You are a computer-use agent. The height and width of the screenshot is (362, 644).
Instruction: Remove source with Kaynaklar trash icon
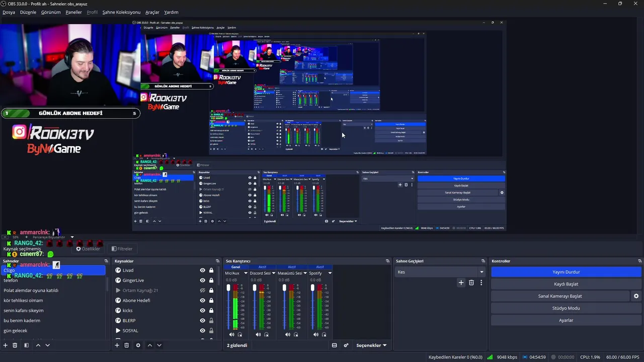(127, 345)
